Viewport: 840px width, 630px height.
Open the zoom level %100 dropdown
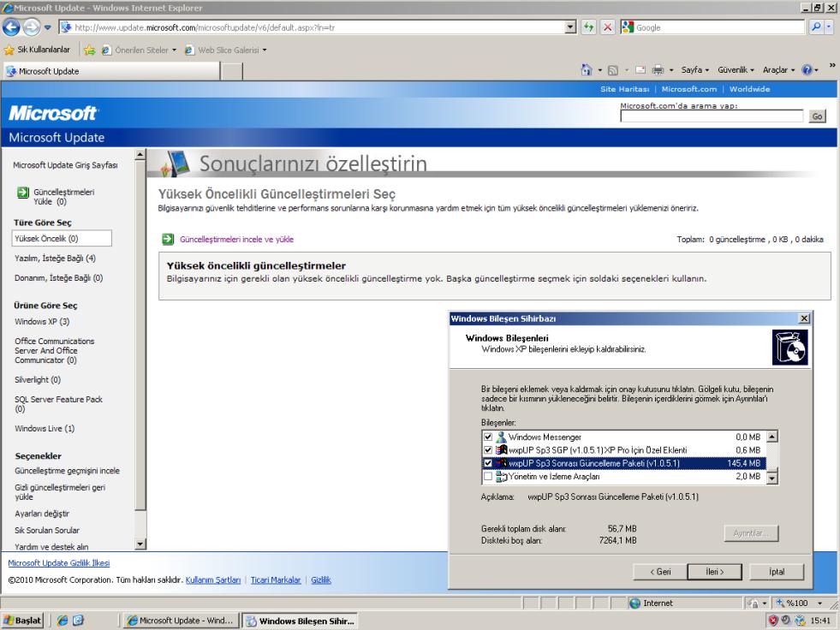coord(820,603)
